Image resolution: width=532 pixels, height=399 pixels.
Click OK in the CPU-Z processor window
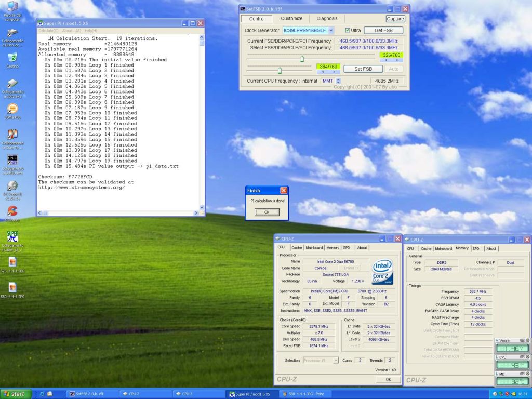click(x=388, y=380)
